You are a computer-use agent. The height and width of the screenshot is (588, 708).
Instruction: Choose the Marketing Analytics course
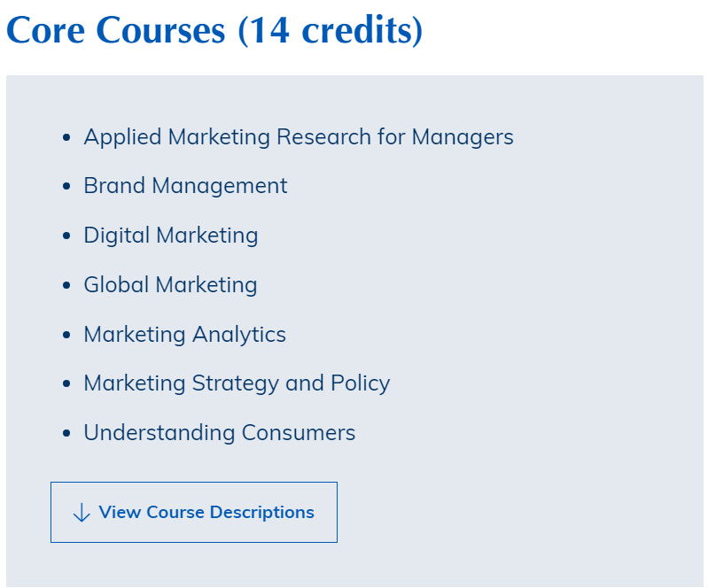coord(184,335)
